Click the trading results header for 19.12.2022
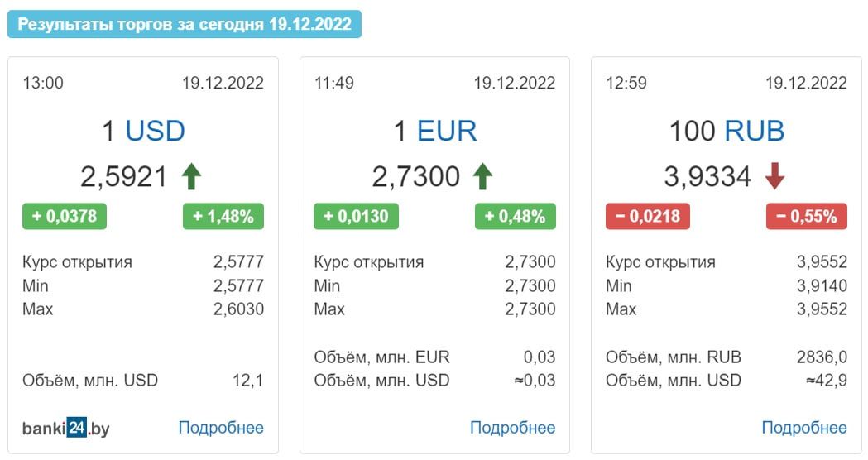Image resolution: width=868 pixels, height=460 pixels. coord(185,24)
